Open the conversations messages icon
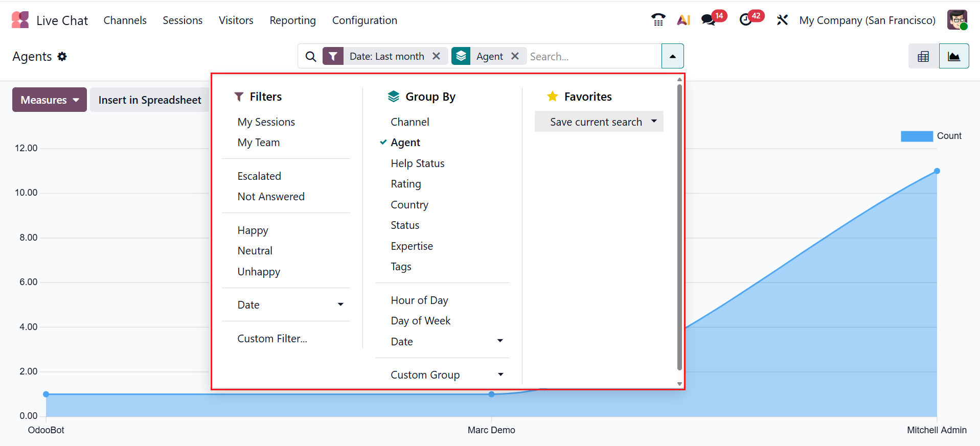The width and height of the screenshot is (980, 446). click(x=708, y=20)
